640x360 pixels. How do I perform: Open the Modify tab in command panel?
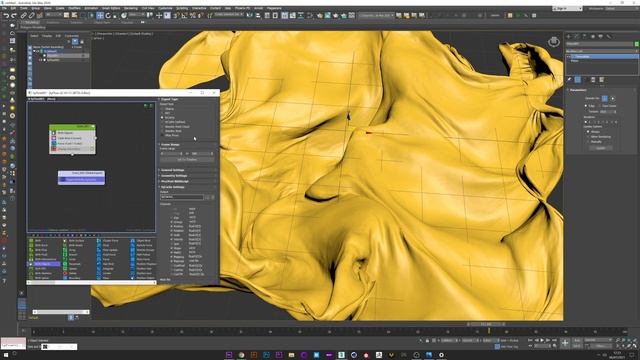577,36
